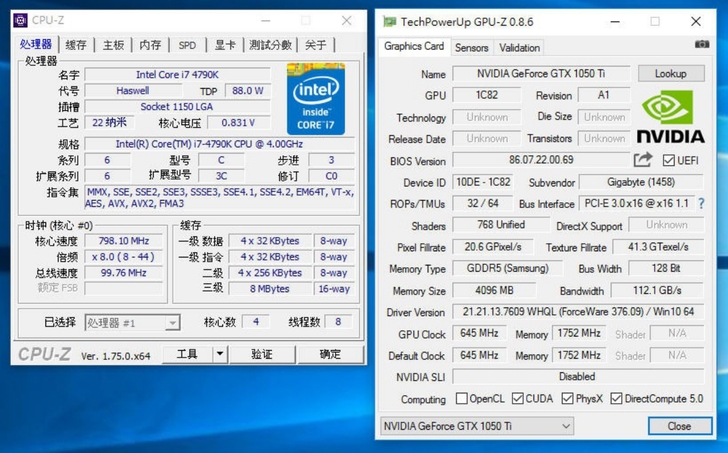Viewport: 728px width, 453px height.
Task: Click the 验证 button in CPU-Z
Action: tap(262, 355)
